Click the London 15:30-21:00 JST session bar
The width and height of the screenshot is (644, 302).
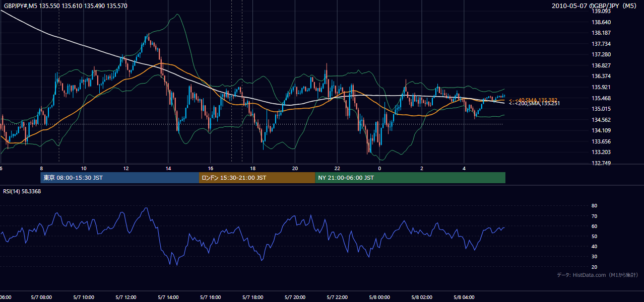click(257, 178)
